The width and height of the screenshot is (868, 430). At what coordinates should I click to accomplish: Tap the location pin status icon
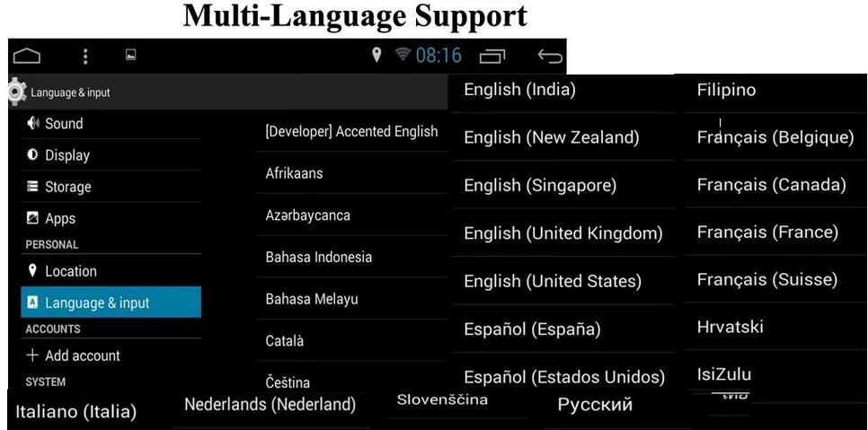376,55
